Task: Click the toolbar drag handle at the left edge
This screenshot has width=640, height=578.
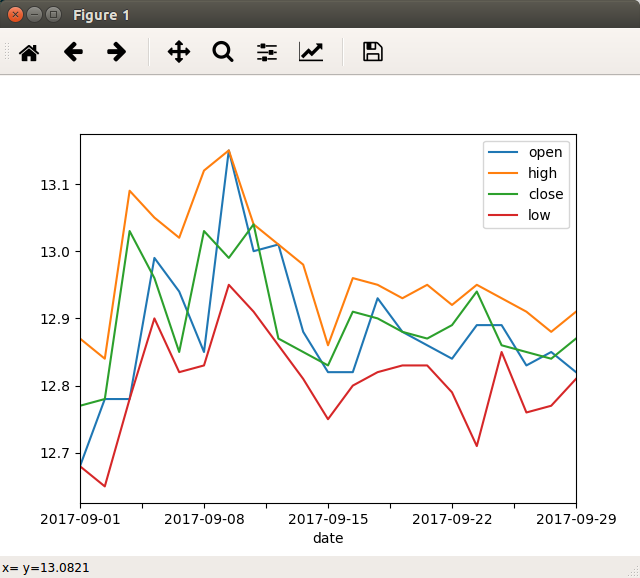Action: 7,52
